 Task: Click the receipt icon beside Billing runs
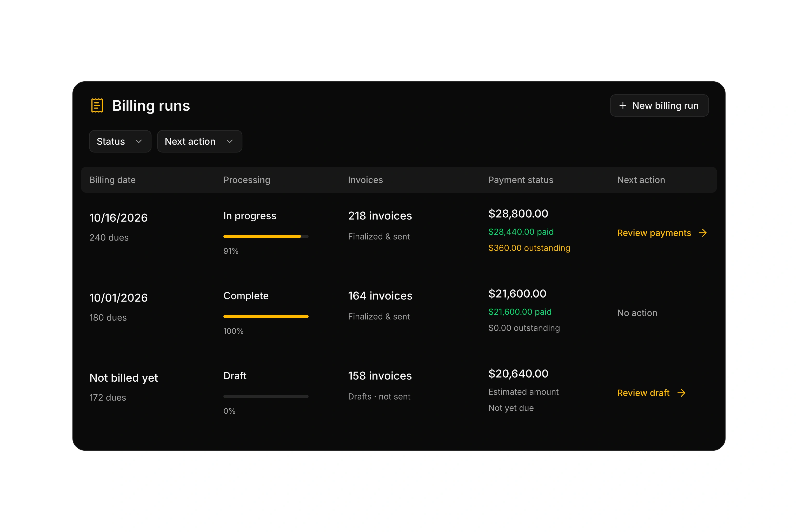97,105
